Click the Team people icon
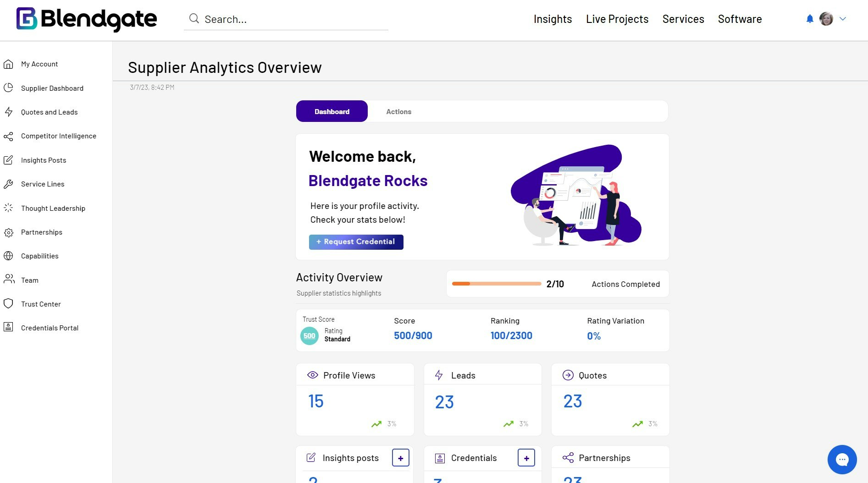Viewport: 868px width, 483px height. pos(9,280)
